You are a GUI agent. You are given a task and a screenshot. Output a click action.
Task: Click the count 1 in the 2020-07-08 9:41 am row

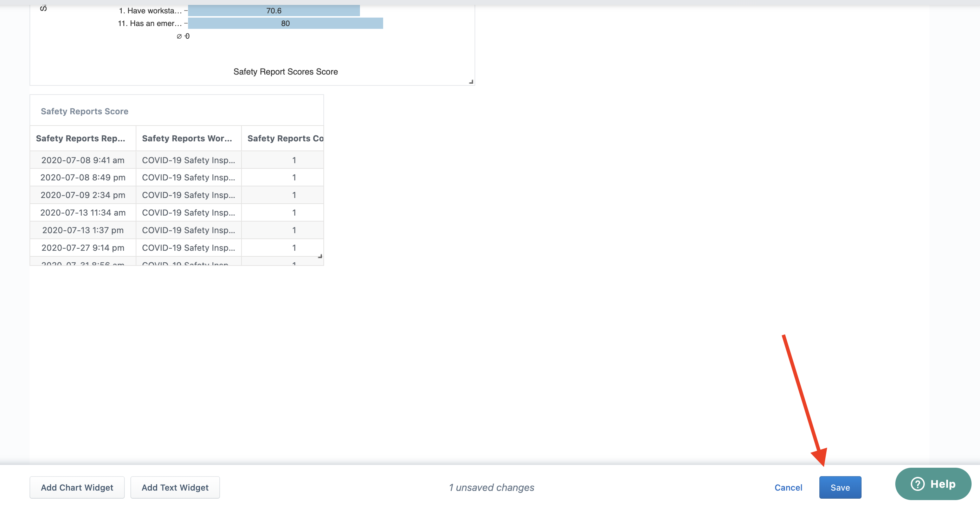click(x=294, y=160)
